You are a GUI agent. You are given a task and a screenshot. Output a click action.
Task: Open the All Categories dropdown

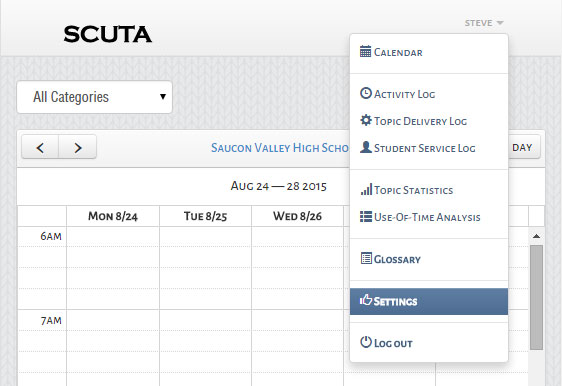[x=95, y=97]
